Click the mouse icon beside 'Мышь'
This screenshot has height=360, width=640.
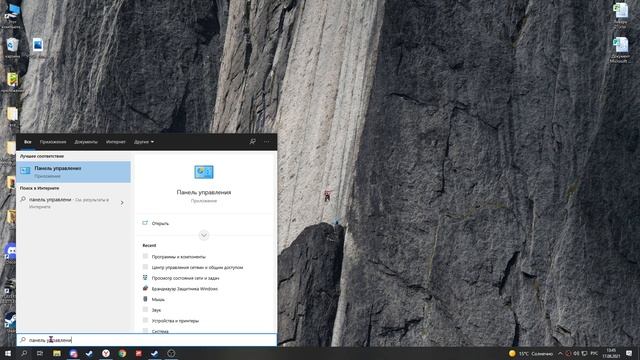[x=145, y=299]
